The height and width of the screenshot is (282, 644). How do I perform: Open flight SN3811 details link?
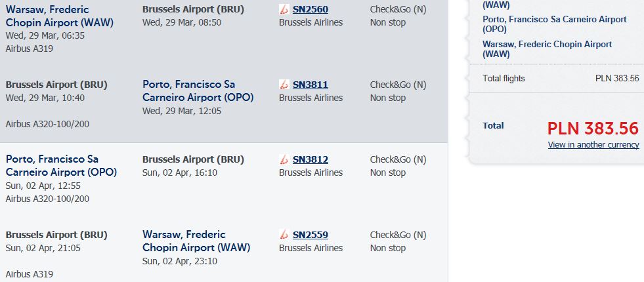coord(310,85)
